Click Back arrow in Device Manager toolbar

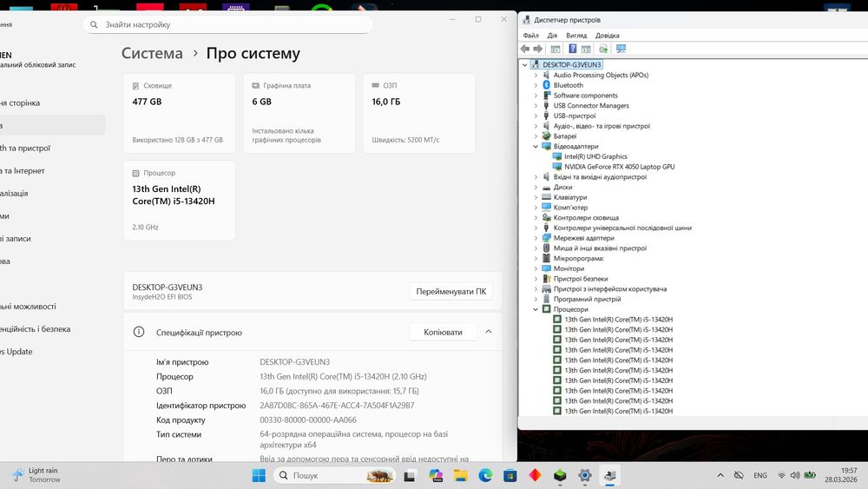tap(525, 49)
